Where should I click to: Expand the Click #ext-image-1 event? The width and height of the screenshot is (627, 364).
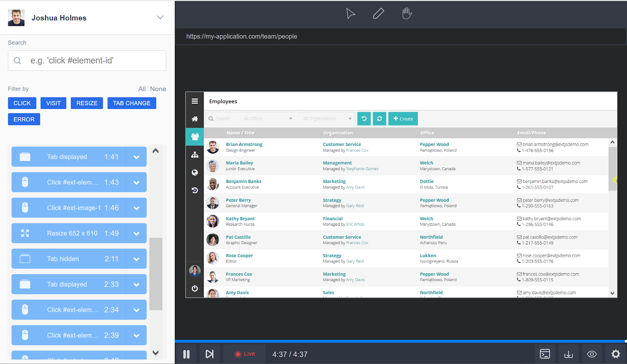(136, 208)
